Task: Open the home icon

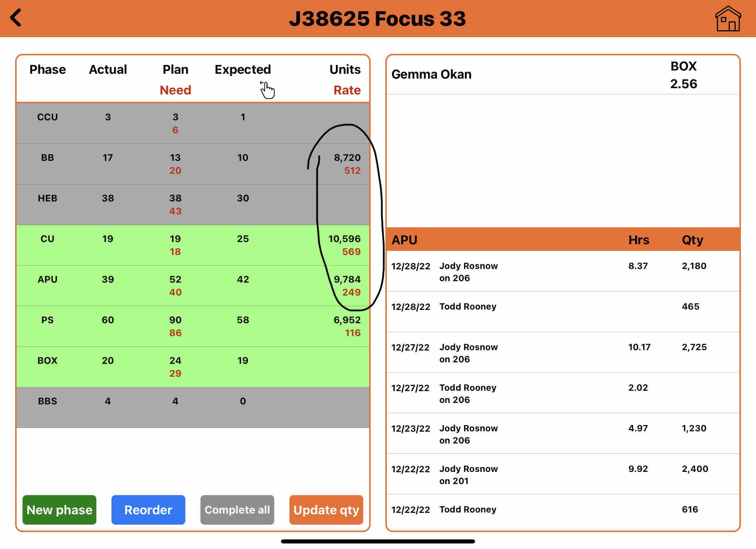Action: (728, 19)
